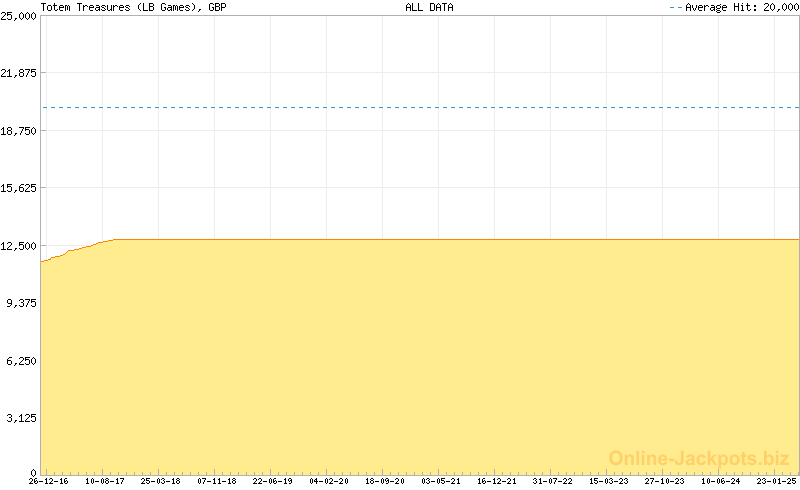Click the 23-01-25 final date label

coord(776,481)
